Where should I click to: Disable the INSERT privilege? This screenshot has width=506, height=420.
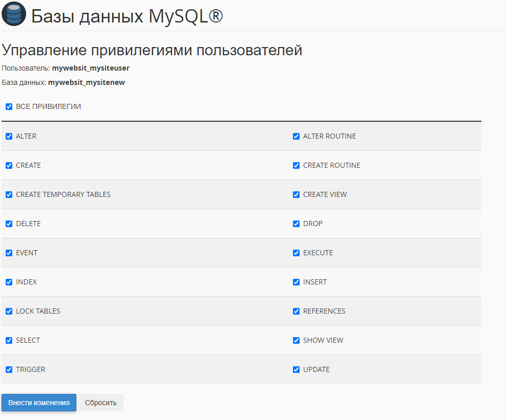pos(296,282)
